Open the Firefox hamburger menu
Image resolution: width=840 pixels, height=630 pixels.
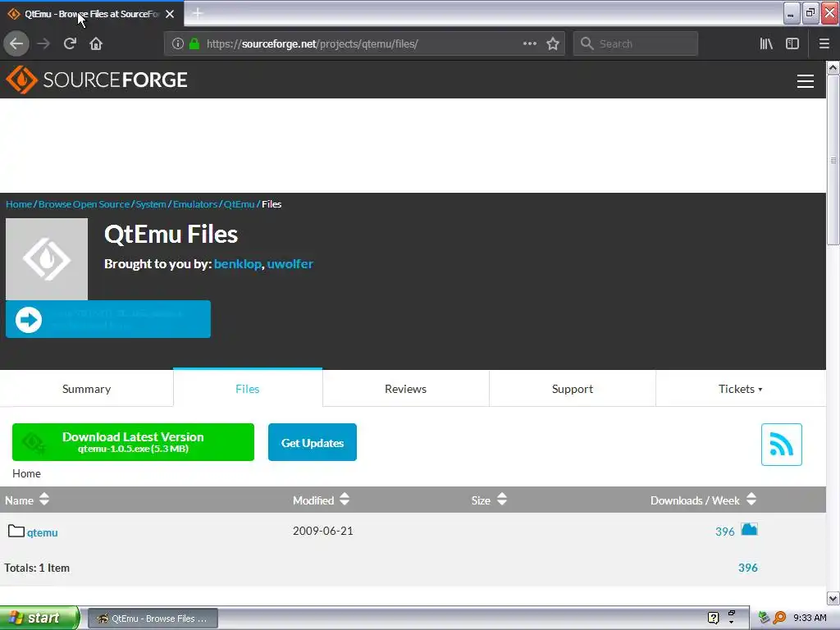pos(824,43)
